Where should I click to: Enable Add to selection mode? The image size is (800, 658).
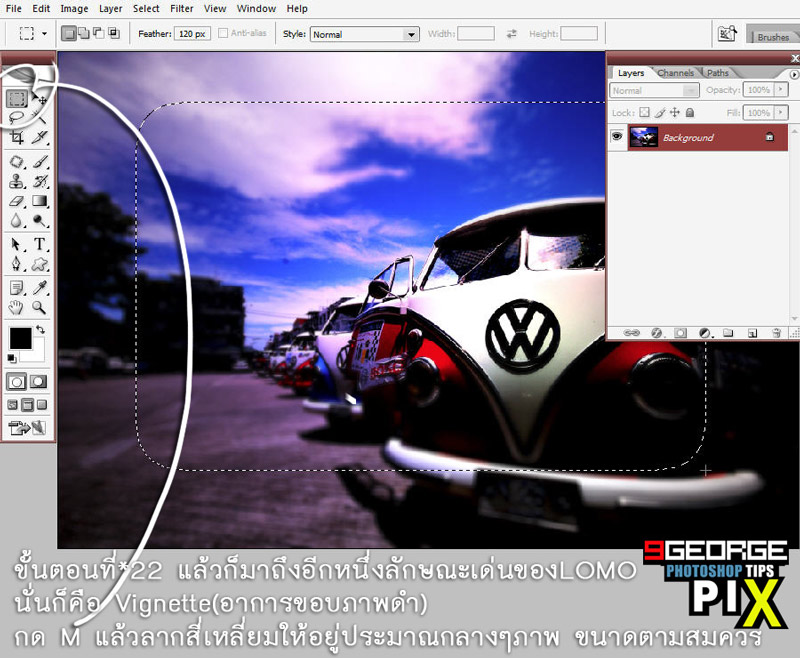(x=83, y=34)
